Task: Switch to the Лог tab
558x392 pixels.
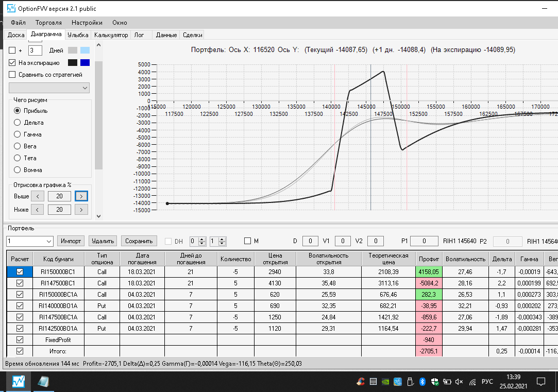Action: point(139,35)
